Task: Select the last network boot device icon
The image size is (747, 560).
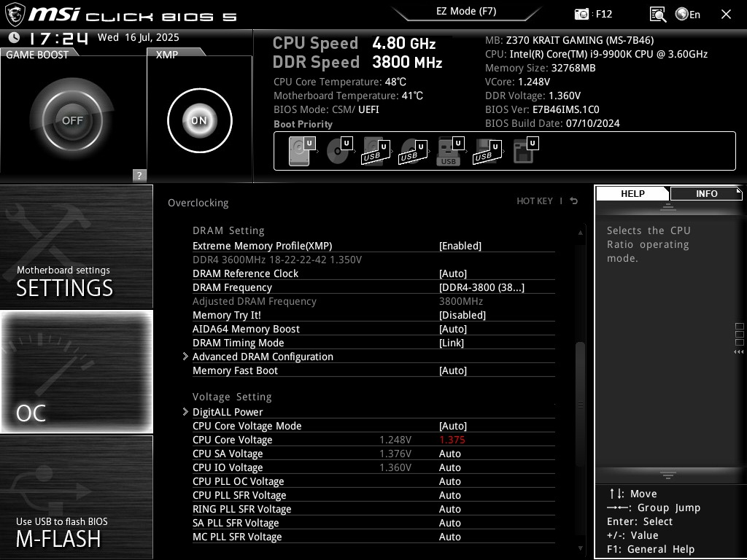Action: click(525, 151)
